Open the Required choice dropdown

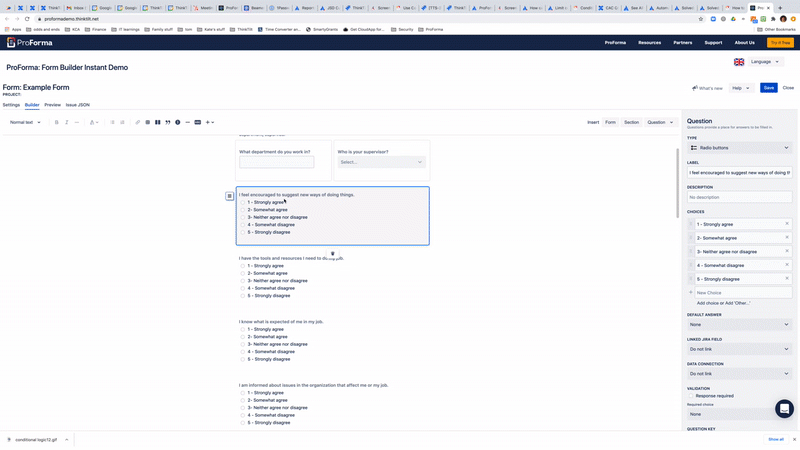[x=730, y=414]
